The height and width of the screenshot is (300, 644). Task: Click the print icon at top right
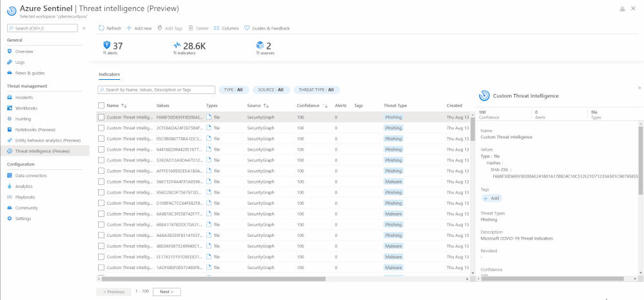(x=623, y=9)
